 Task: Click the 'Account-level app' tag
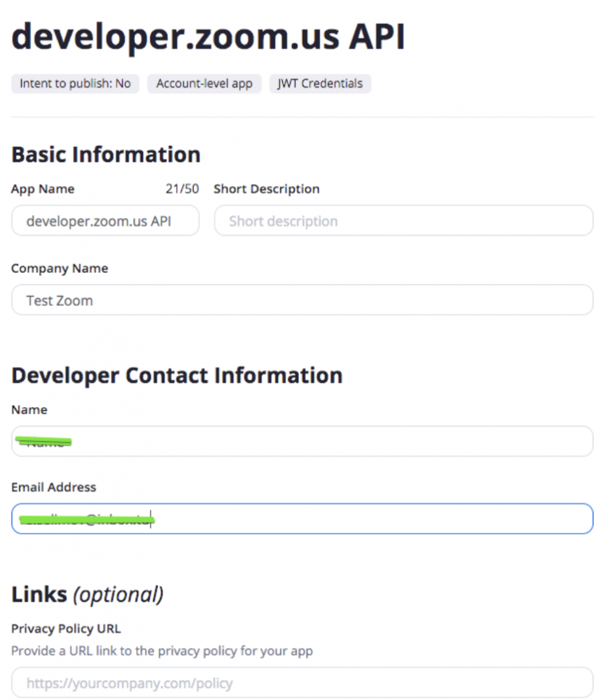click(205, 83)
